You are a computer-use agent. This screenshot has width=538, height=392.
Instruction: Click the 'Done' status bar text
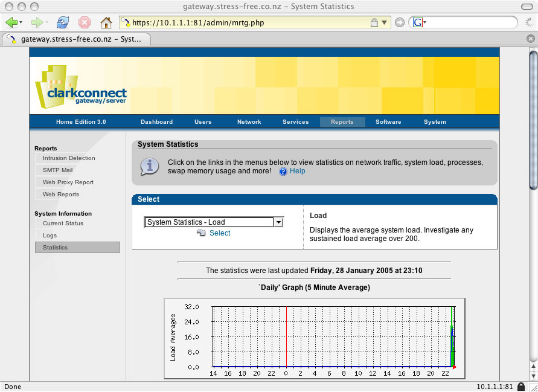point(13,387)
